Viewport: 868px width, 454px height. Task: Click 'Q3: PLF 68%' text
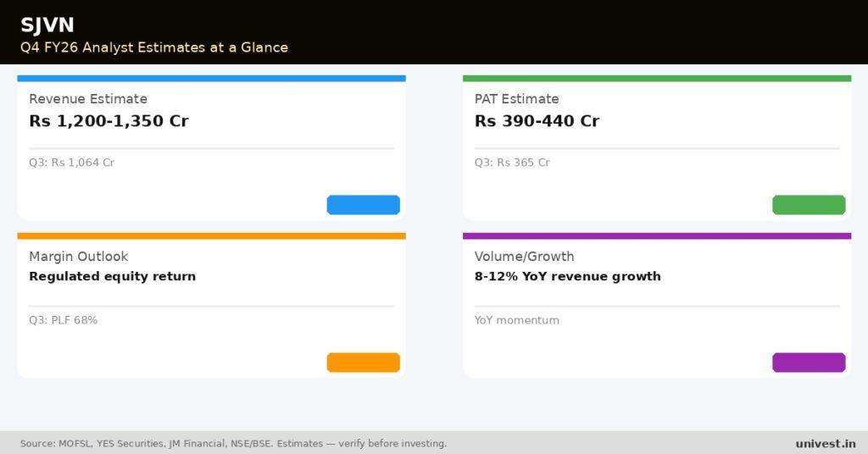tap(63, 320)
